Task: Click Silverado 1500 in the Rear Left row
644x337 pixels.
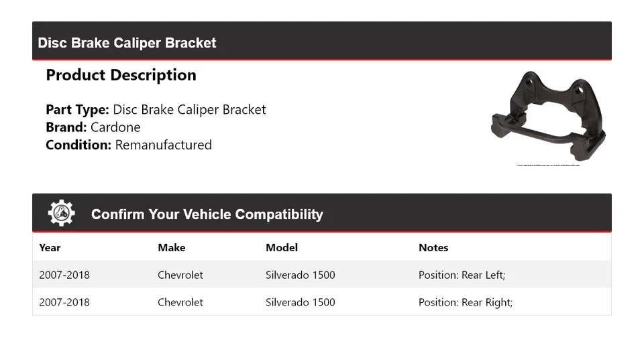Action: point(300,275)
